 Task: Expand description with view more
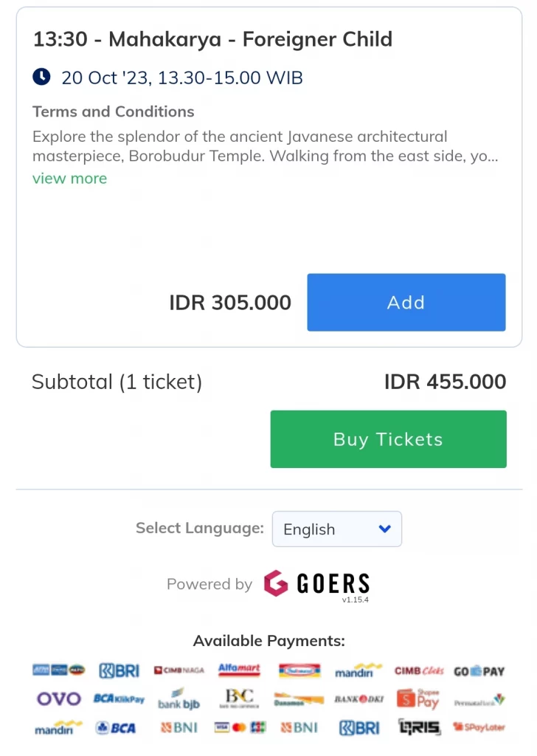coord(70,179)
